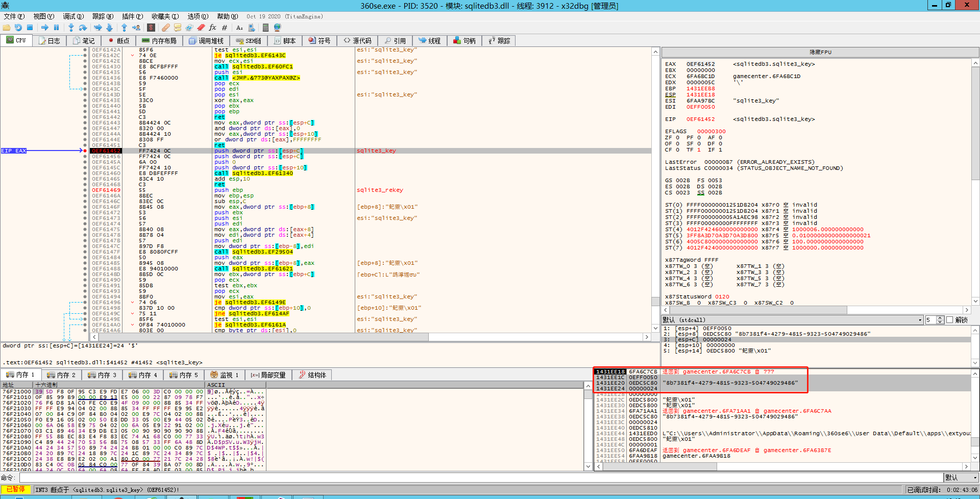The width and height of the screenshot is (980, 499).
Task: Click the run arrow icon
Action: [45, 28]
